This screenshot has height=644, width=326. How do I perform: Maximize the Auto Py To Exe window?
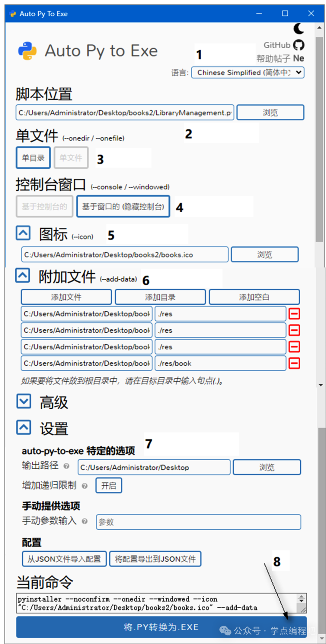coord(285,13)
